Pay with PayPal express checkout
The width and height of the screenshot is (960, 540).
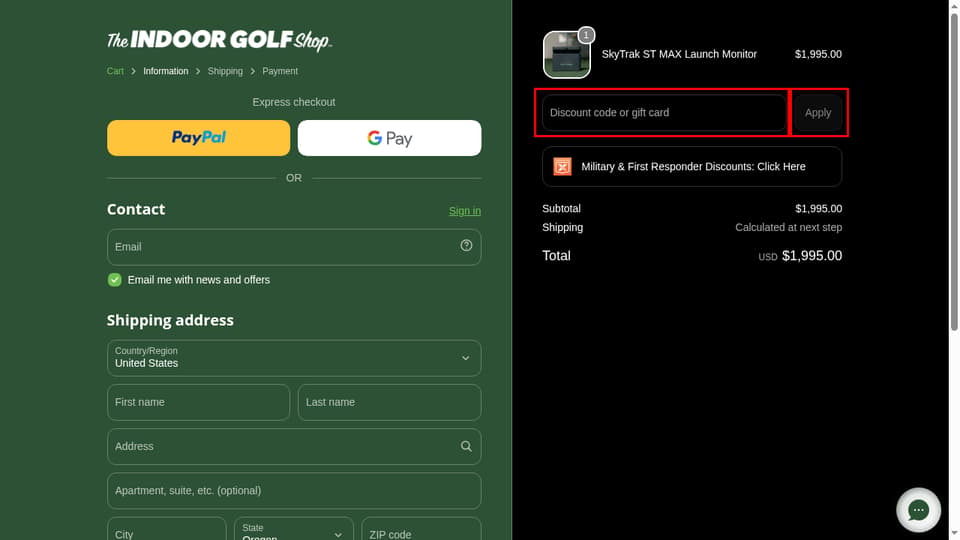[198, 138]
